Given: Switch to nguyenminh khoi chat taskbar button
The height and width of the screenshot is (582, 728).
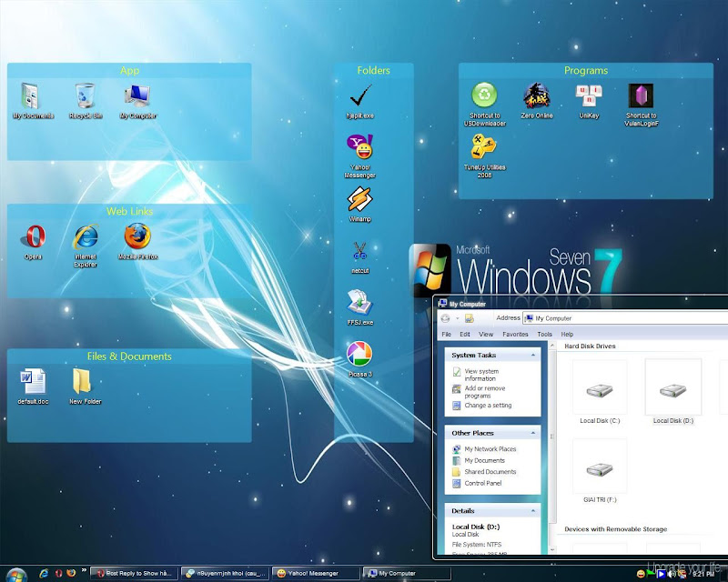Looking at the screenshot, I should point(225,573).
